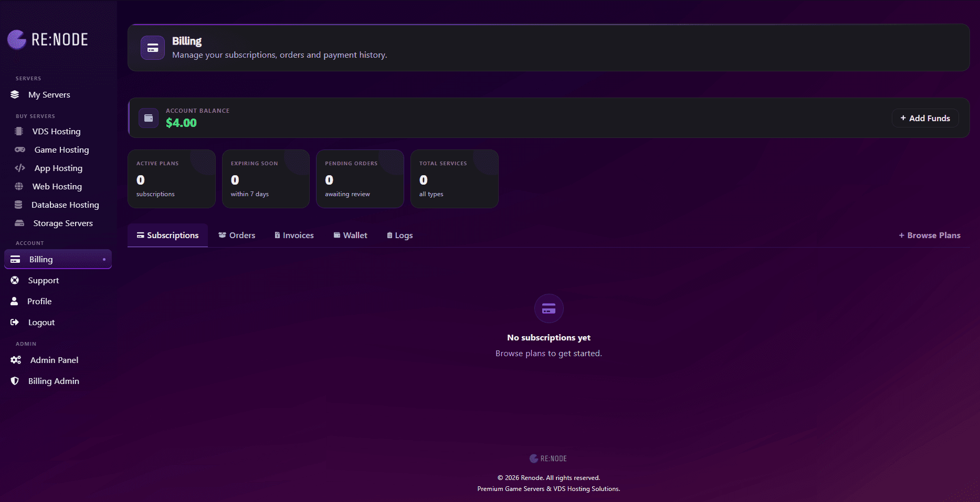Screen dimensions: 980x502
Task: Open the Wallet tab
Action: tap(350, 235)
